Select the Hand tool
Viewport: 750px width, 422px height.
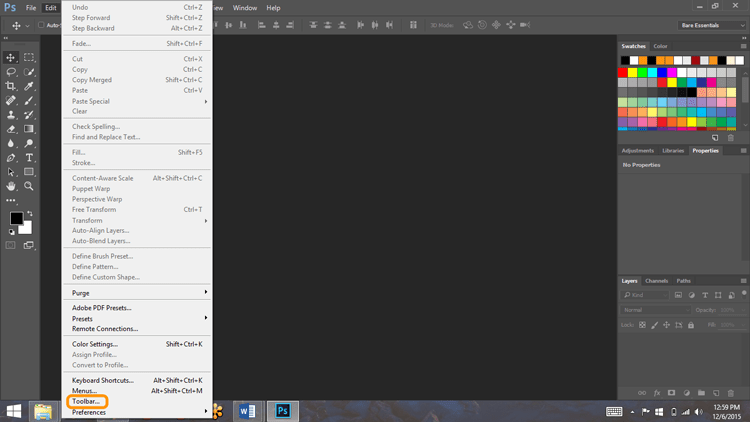pos(11,186)
